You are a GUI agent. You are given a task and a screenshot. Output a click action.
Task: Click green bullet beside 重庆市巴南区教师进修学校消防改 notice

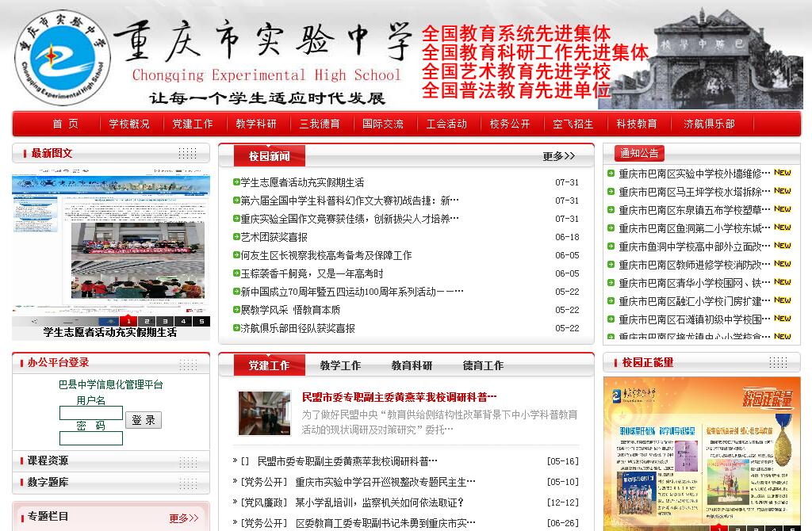[x=611, y=265]
